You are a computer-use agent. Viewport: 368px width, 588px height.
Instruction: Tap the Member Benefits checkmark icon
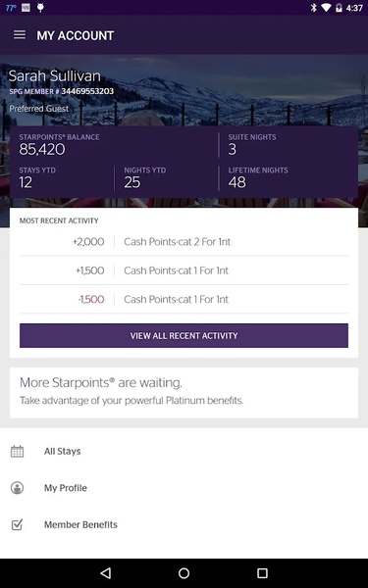(x=17, y=524)
